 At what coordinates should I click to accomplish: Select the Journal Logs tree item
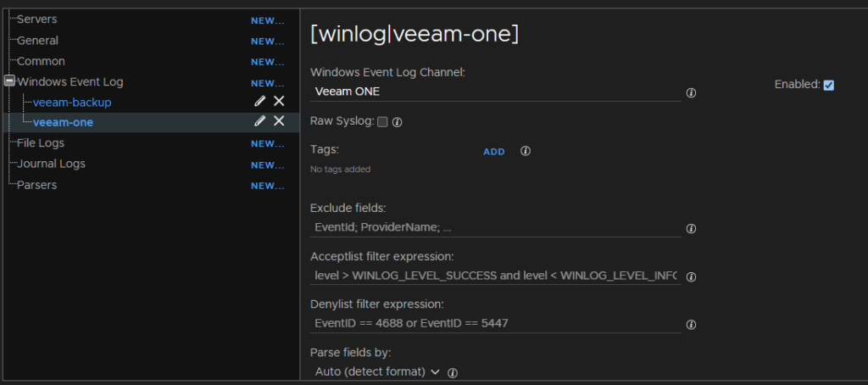point(51,164)
